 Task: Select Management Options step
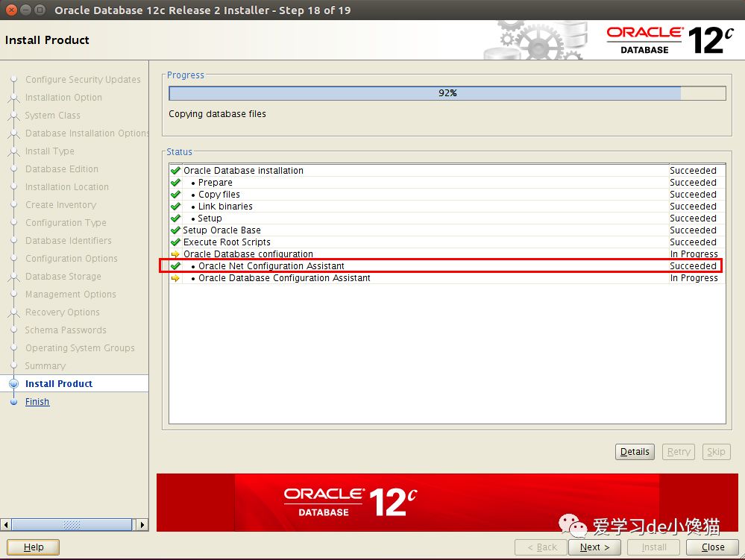70,294
